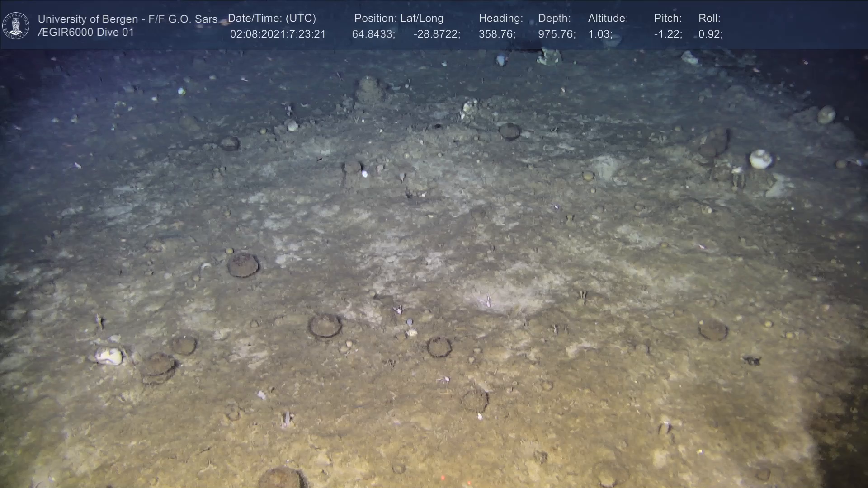
Task: Click the white shell at lower left
Action: [x=109, y=356]
